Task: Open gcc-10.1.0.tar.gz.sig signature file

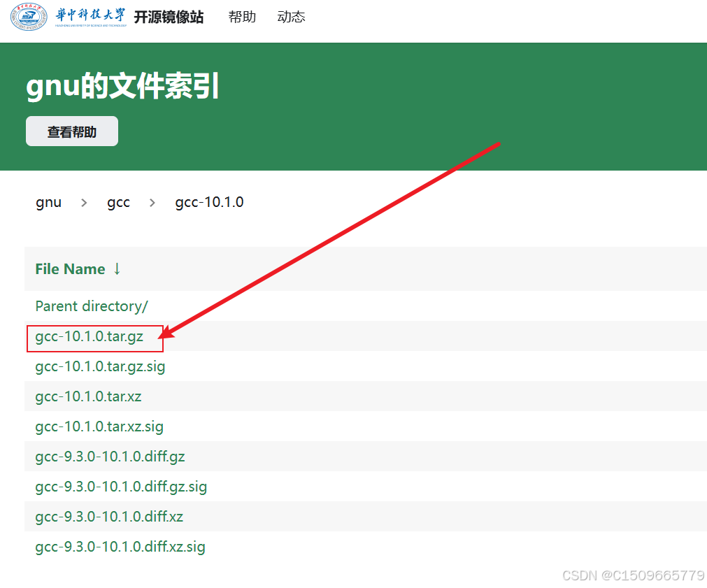Action: click(99, 366)
